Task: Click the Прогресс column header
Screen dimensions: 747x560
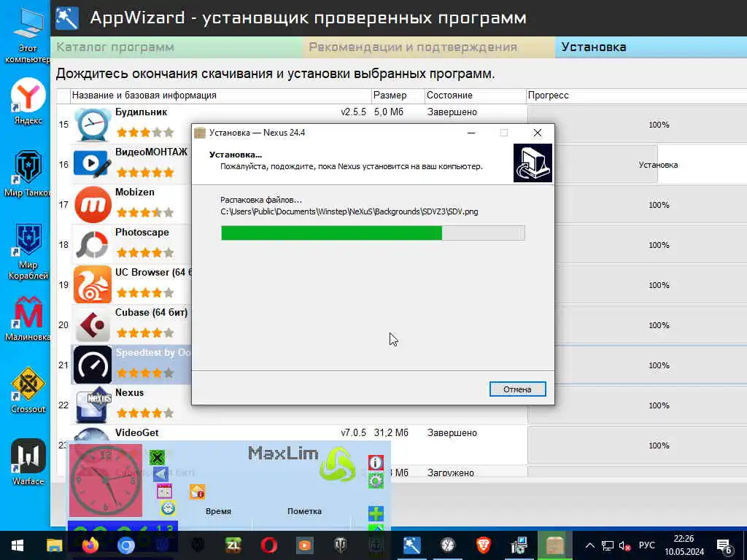Action: [636, 96]
